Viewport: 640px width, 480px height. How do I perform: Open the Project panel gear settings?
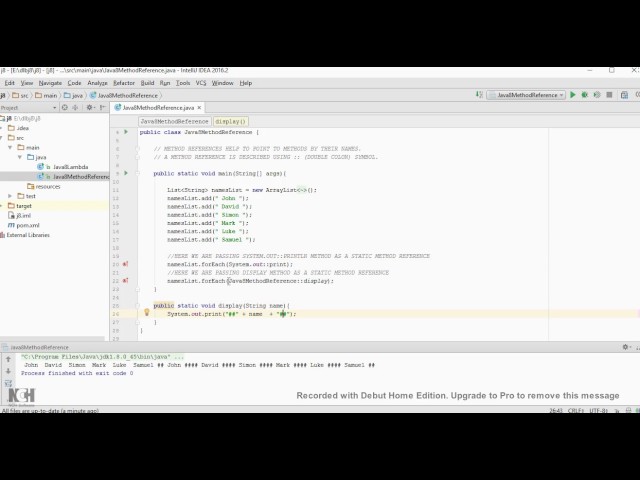tap(89, 107)
